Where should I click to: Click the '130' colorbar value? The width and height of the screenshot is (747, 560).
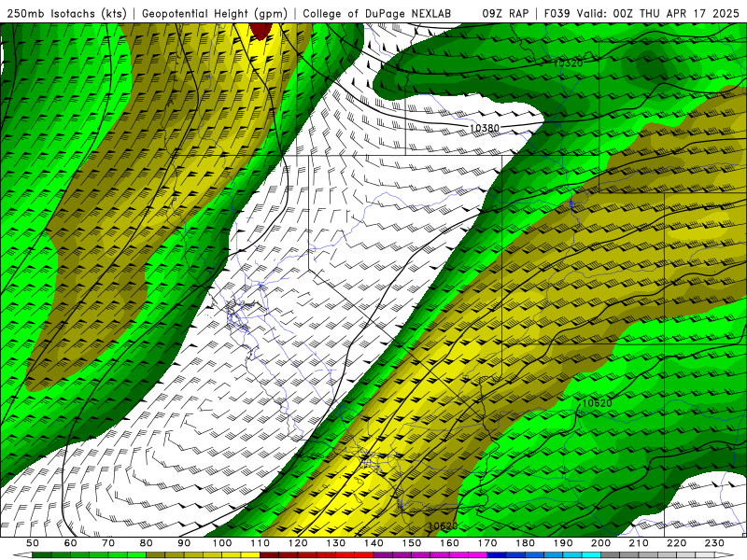click(336, 543)
